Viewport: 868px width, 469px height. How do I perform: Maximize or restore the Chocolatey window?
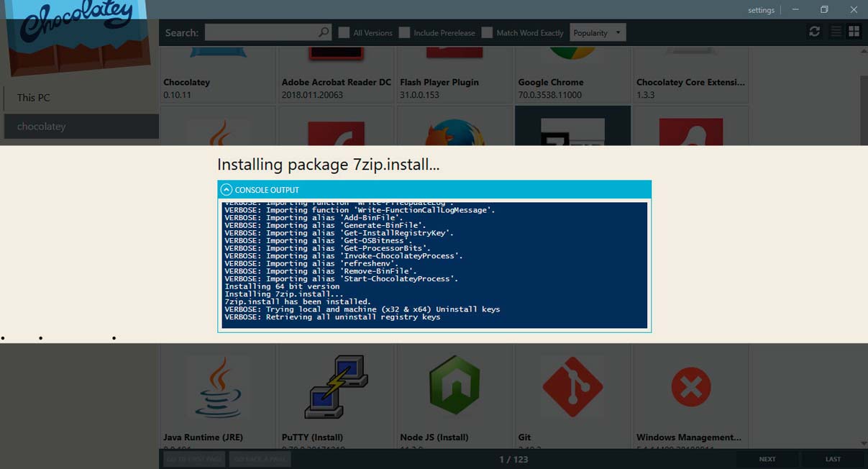pos(824,9)
